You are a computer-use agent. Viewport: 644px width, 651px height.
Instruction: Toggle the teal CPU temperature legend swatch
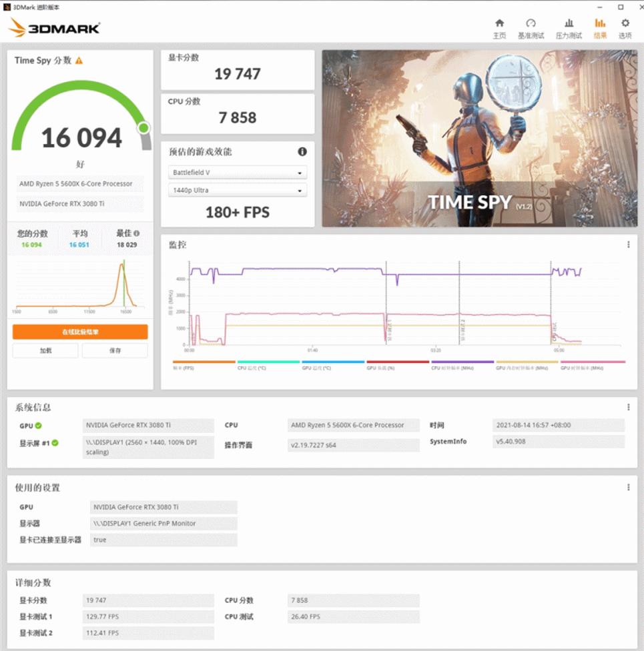click(x=268, y=362)
